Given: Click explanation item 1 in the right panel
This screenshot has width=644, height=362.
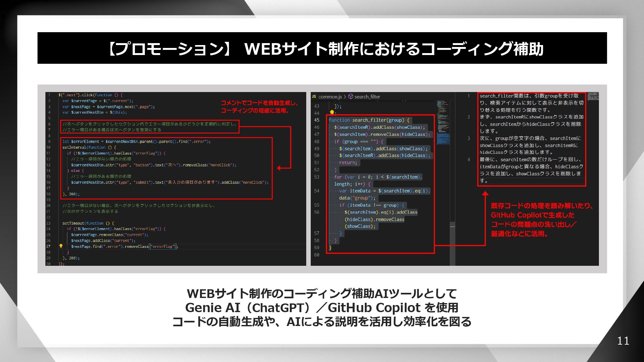Looking at the screenshot, I should 531,103.
